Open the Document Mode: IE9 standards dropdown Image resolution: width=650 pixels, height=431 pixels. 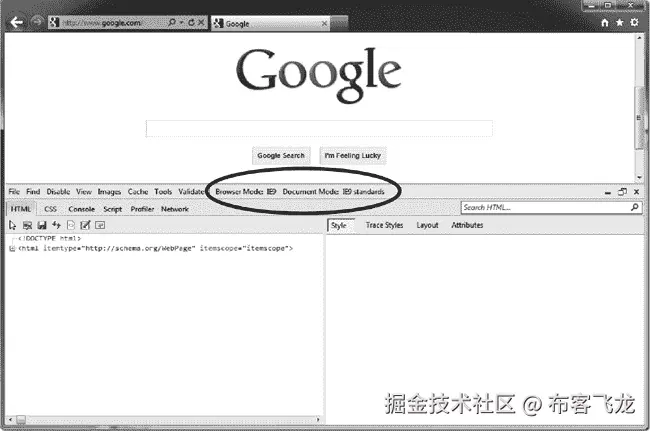click(333, 191)
